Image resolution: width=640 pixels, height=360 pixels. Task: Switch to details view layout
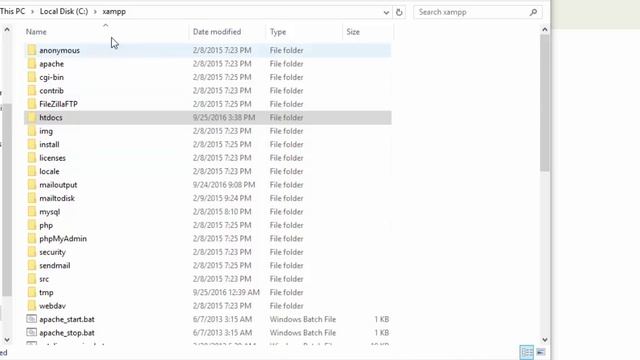527,352
